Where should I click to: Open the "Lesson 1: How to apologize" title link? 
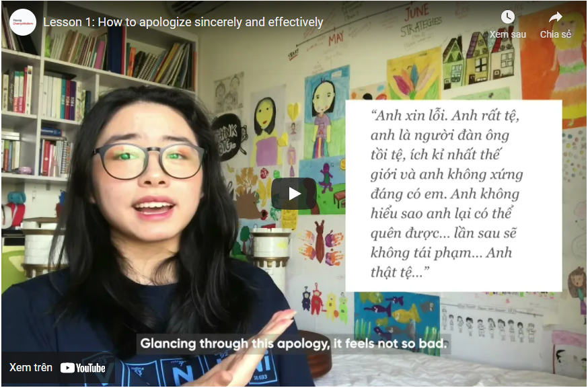(183, 22)
